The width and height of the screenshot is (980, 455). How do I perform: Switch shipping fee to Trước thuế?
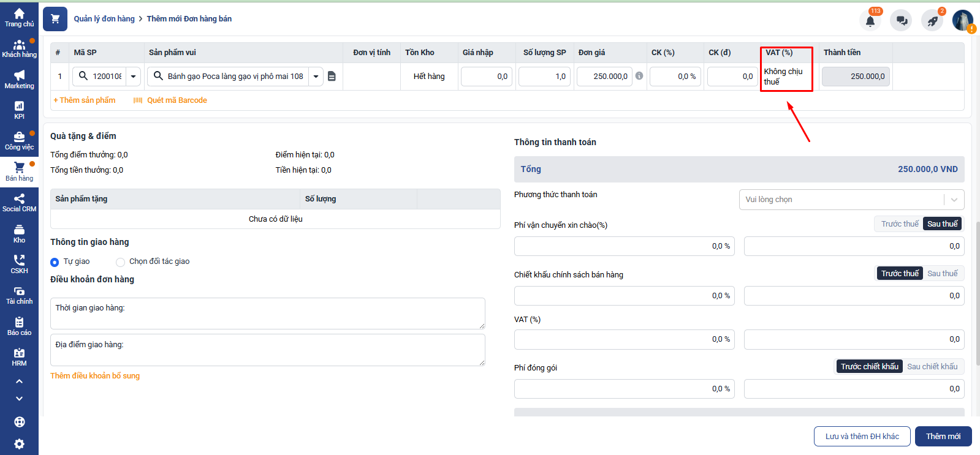[899, 224]
